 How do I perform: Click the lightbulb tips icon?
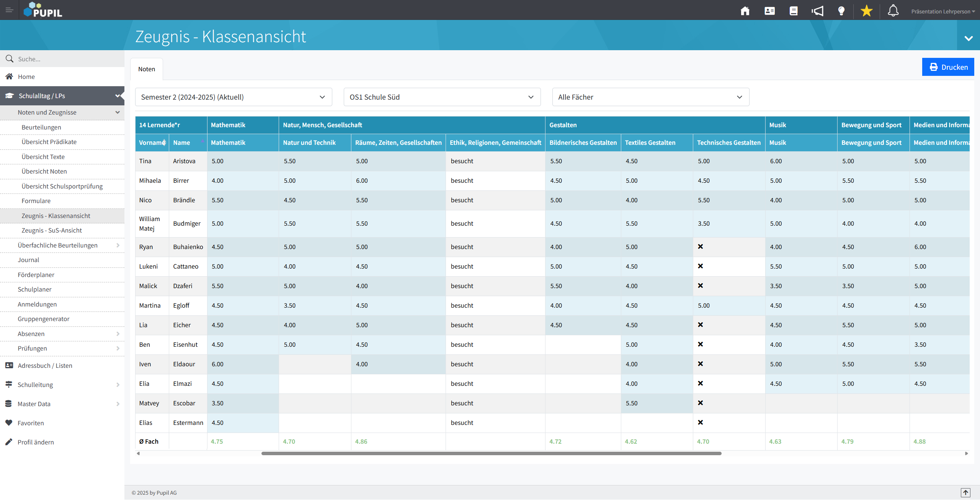pos(841,11)
